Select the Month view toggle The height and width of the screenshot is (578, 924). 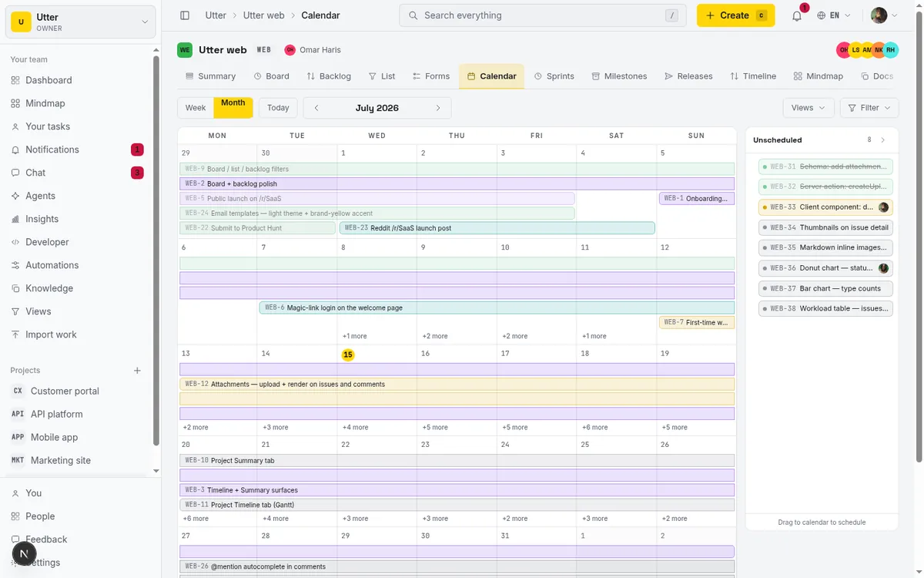[x=233, y=108]
